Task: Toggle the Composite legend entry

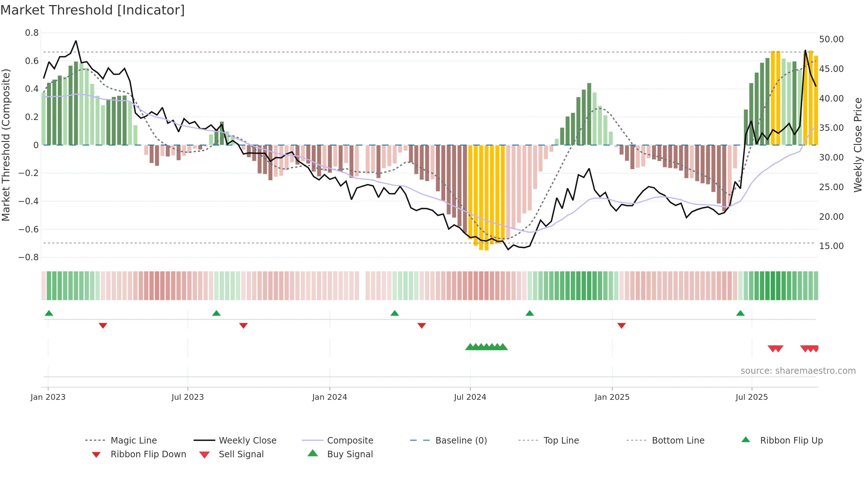Action: coord(337,440)
